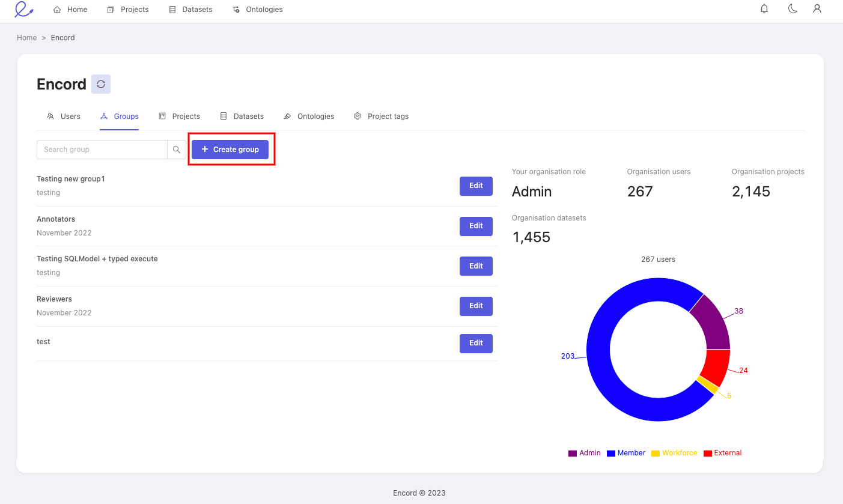
Task: Toggle Workforce legend swatch in chart
Action: (656, 454)
